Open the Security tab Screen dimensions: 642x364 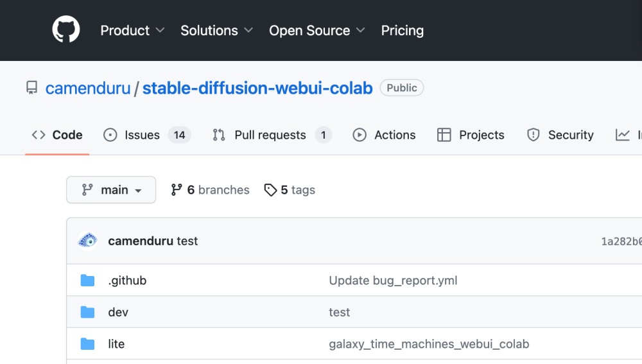click(560, 135)
